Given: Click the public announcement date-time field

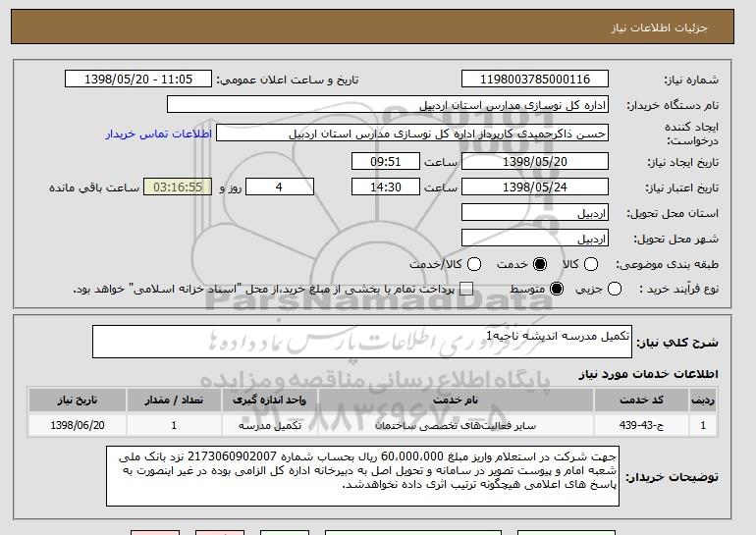Looking at the screenshot, I should click(138, 80).
